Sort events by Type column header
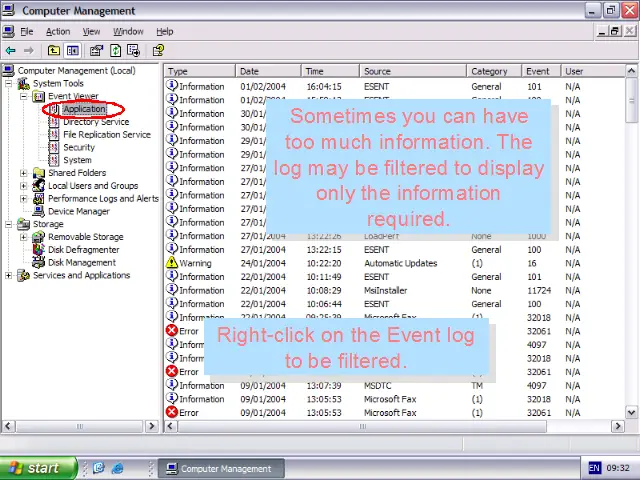This screenshot has width=640, height=480. click(200, 71)
